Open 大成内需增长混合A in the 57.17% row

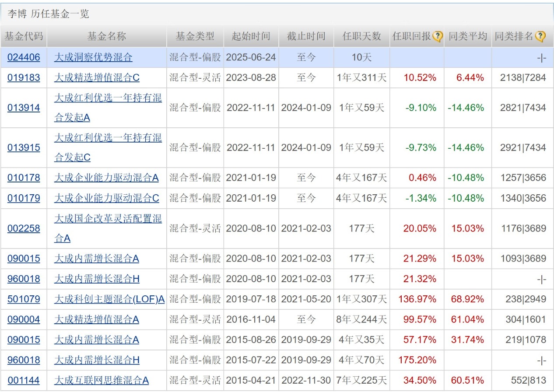tap(97, 340)
